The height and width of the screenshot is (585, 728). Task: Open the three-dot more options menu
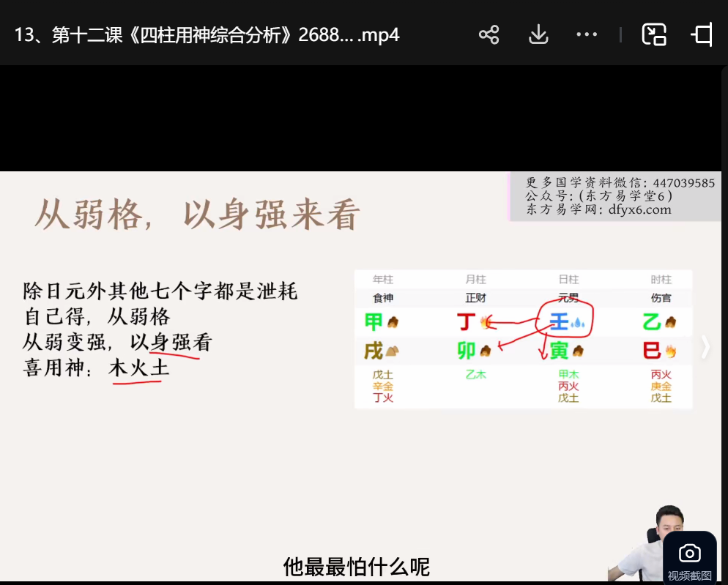tap(587, 34)
